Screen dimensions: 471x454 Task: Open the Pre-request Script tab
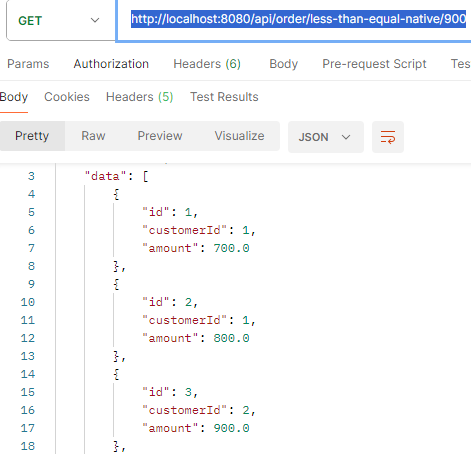click(x=374, y=64)
